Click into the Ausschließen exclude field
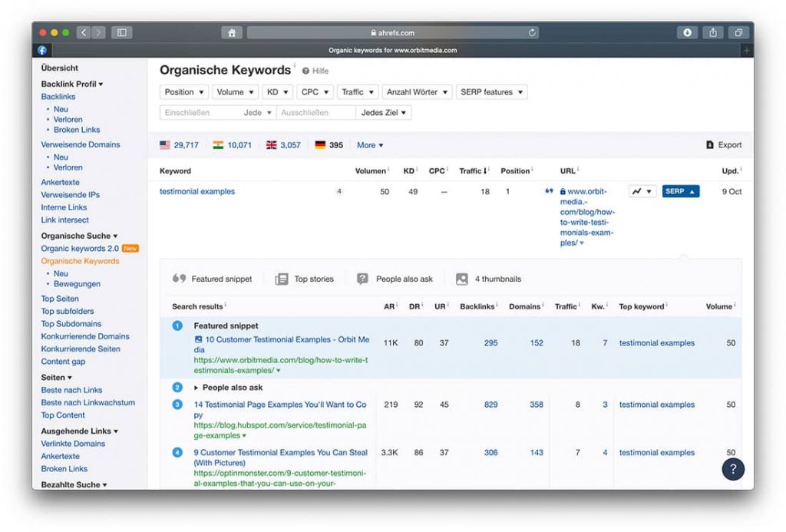Screen dimensions: 786x532 [x=315, y=113]
